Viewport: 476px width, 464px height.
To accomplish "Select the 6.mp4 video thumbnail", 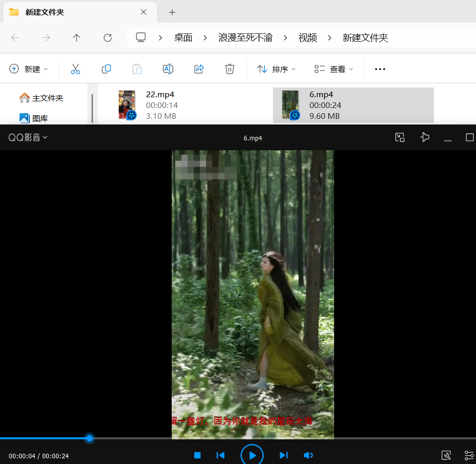I will pyautogui.click(x=291, y=105).
